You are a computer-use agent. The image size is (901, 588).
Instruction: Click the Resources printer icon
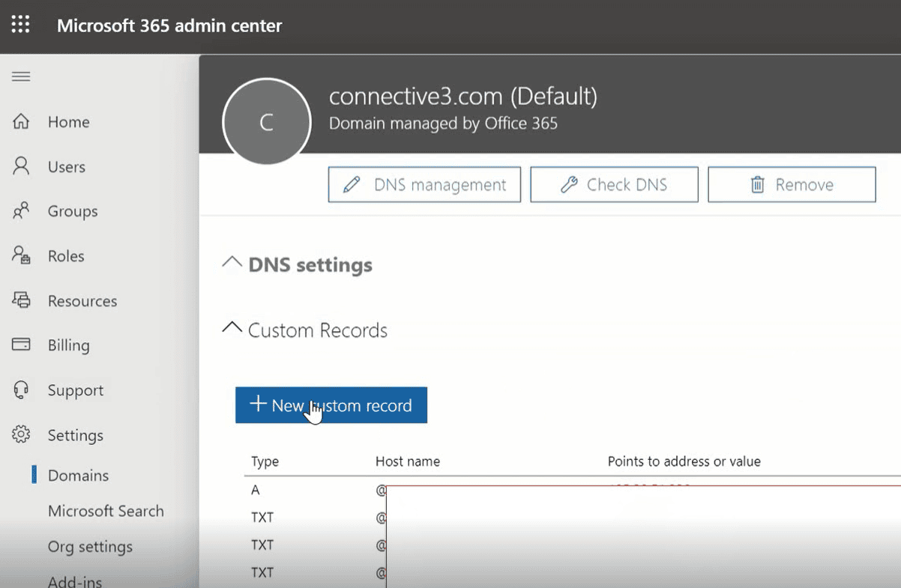[x=21, y=300]
